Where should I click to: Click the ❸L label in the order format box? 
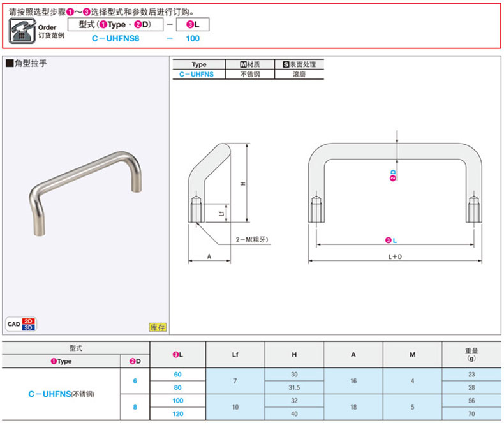pyautogui.click(x=193, y=25)
